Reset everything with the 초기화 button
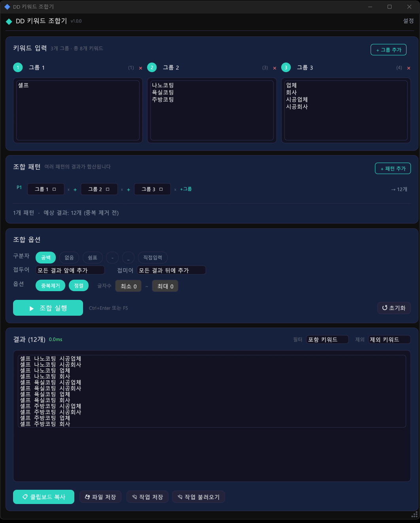The image size is (420, 523). [394, 308]
